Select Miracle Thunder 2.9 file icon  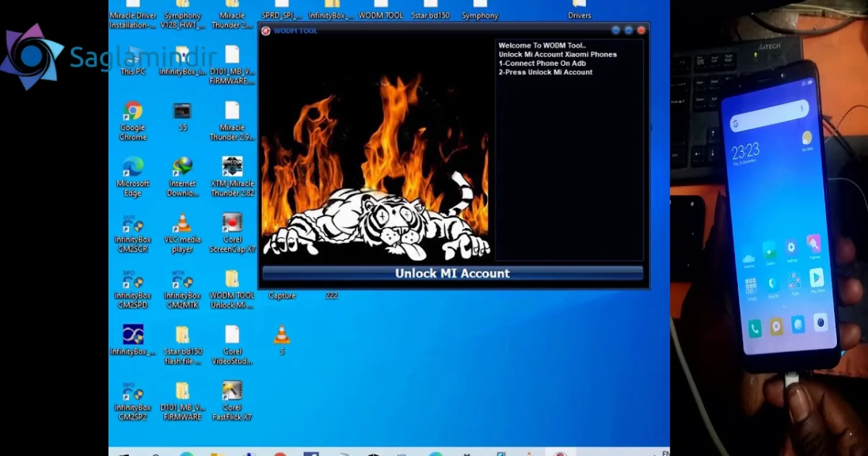[x=232, y=121]
